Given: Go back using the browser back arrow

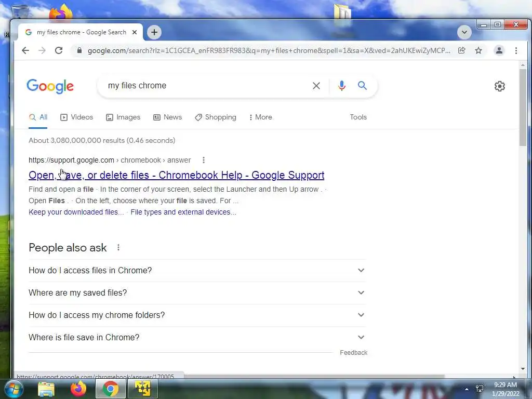Looking at the screenshot, I should (25, 50).
